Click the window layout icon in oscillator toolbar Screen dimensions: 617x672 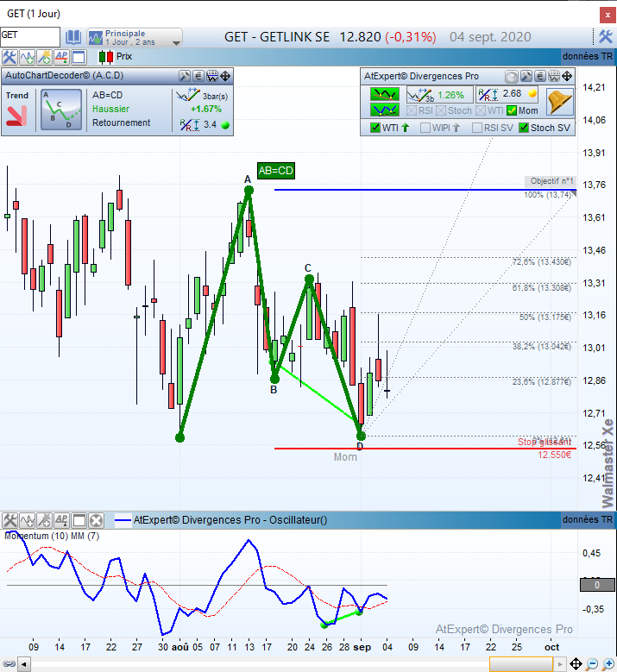[x=79, y=520]
